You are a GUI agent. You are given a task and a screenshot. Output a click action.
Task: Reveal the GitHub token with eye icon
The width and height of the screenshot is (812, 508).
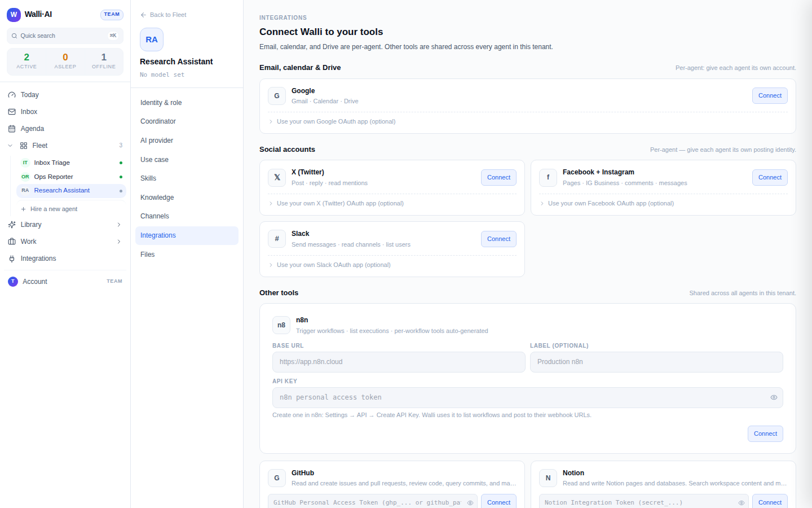tap(470, 502)
